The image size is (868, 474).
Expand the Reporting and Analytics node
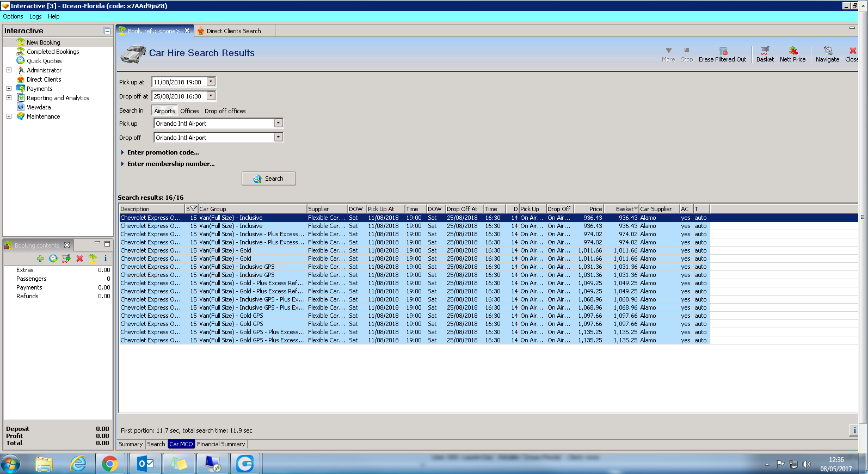9,97
